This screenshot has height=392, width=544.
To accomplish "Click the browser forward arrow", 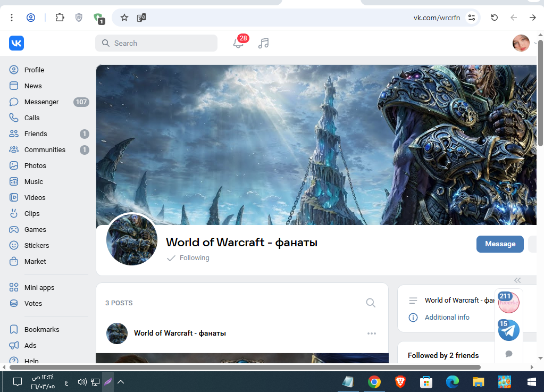I will (x=532, y=18).
